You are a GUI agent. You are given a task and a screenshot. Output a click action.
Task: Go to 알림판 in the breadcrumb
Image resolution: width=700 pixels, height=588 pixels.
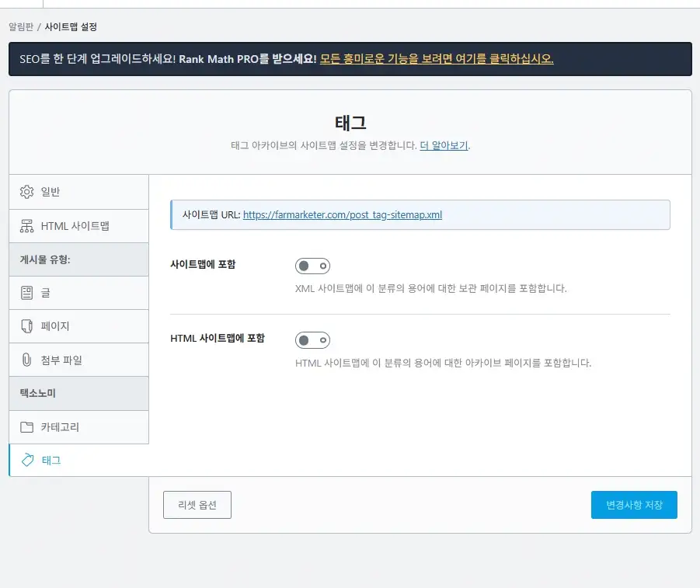(x=21, y=26)
